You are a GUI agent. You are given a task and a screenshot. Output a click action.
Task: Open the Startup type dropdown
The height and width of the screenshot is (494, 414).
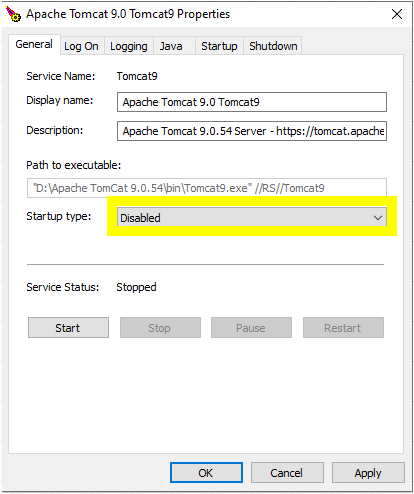pyautogui.click(x=252, y=218)
